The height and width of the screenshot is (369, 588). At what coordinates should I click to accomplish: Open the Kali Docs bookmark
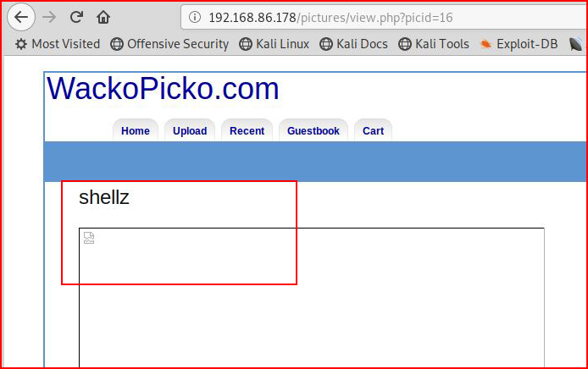(x=353, y=44)
